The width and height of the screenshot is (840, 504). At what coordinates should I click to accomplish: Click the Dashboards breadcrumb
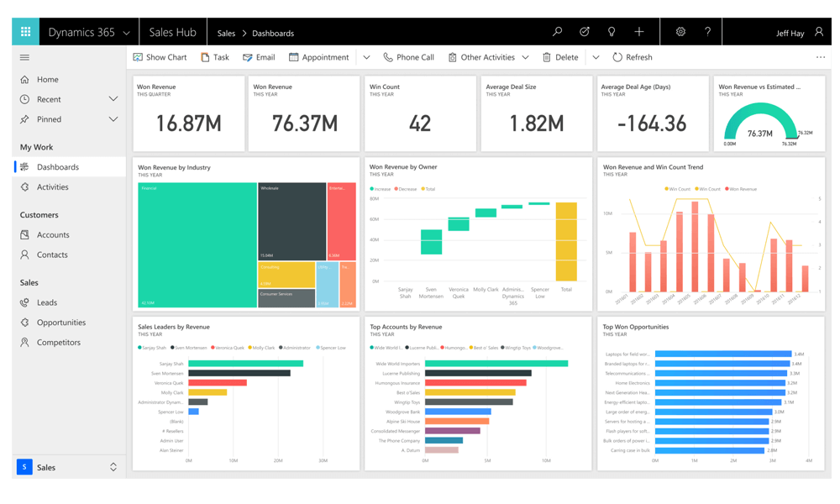point(273,34)
